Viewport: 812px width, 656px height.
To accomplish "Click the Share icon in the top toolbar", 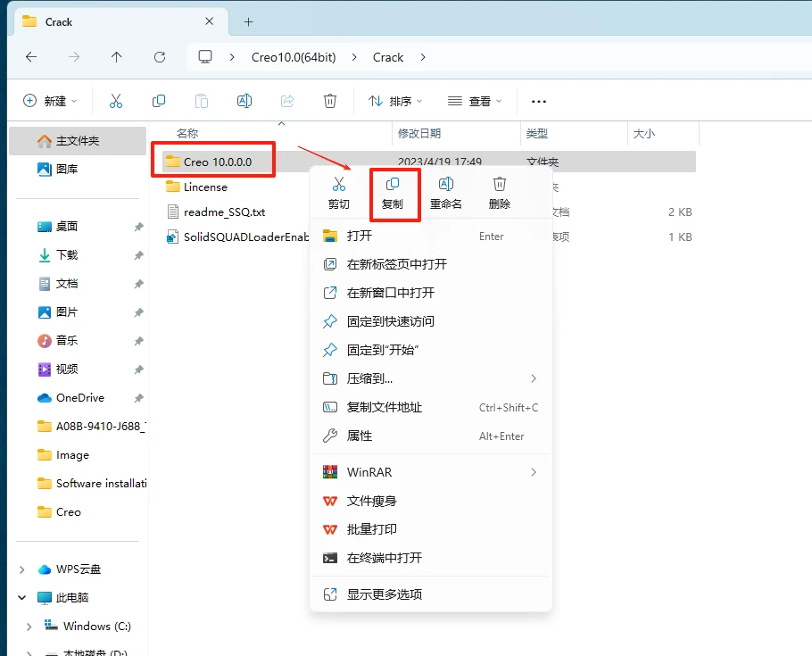I will [x=287, y=101].
